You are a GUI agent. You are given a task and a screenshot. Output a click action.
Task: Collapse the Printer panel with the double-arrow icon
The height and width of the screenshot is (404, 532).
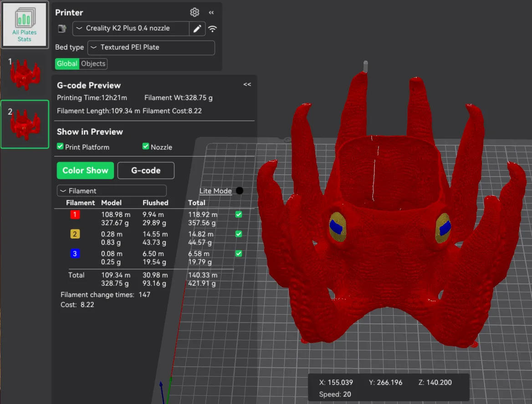[211, 13]
